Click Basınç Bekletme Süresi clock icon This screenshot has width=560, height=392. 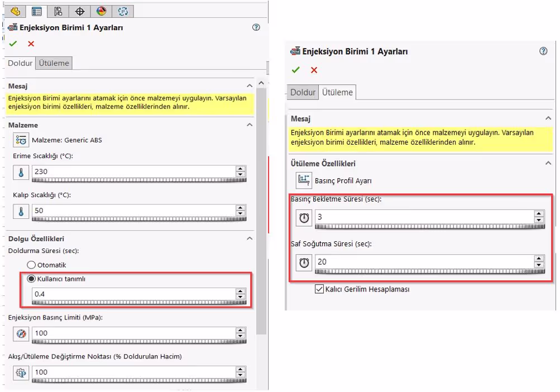[304, 218]
